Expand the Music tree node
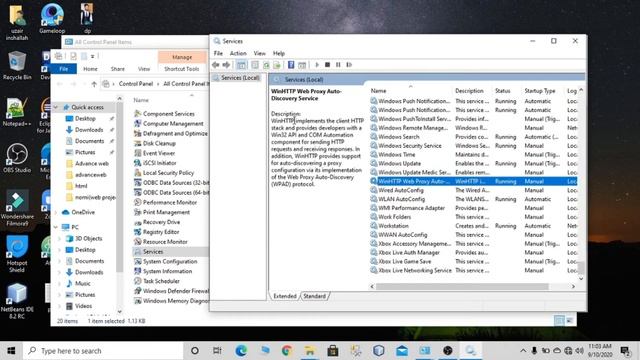This screenshot has width=640, height=360. tap(60, 283)
